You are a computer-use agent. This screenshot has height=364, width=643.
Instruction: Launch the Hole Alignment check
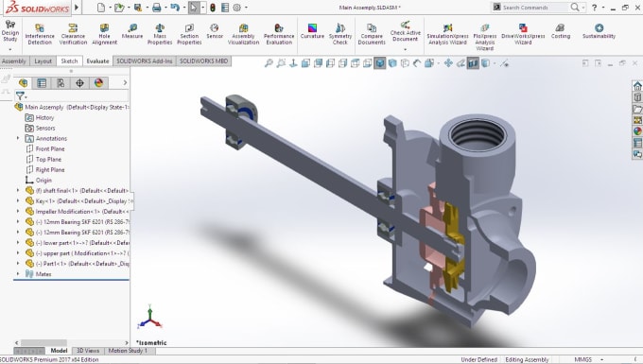(x=104, y=34)
